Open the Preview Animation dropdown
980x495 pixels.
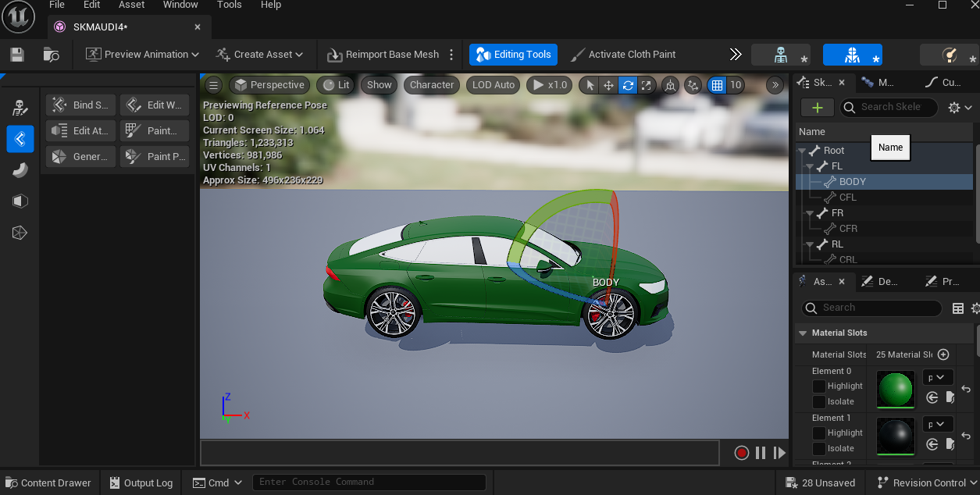[143, 55]
